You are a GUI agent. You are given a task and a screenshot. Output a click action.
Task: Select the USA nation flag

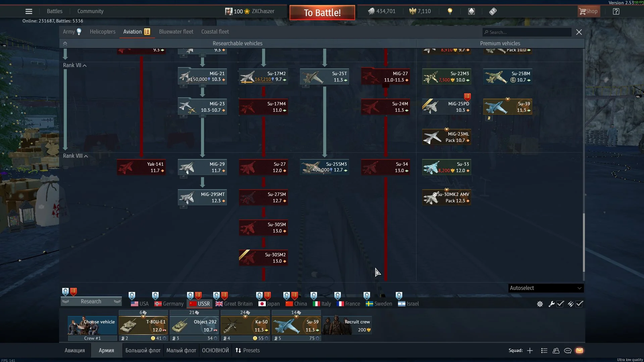coord(140,304)
